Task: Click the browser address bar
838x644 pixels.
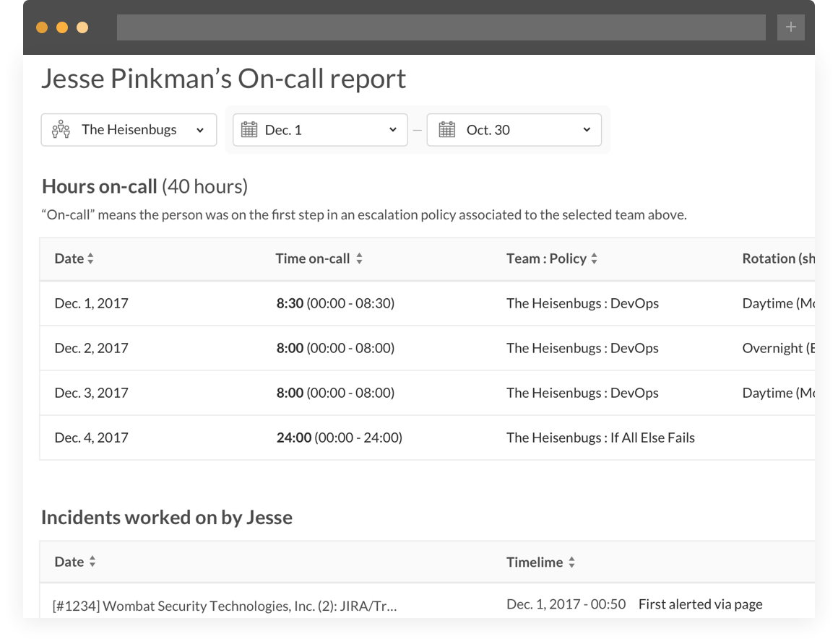Action: [441, 27]
